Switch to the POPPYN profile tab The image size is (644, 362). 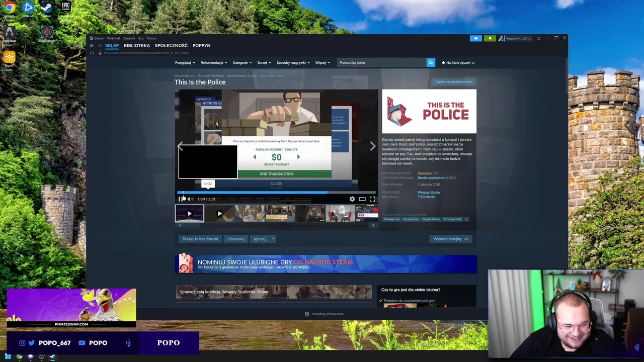click(x=201, y=45)
